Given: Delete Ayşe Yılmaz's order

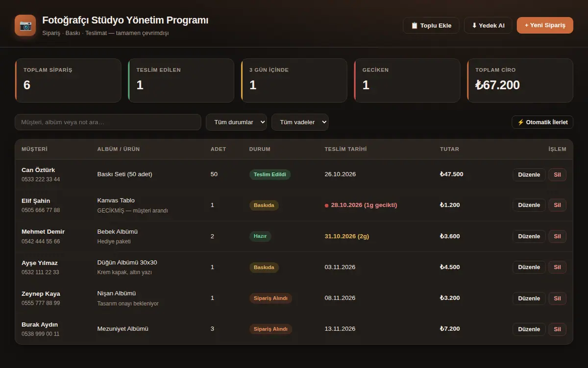Looking at the screenshot, I should [557, 267].
